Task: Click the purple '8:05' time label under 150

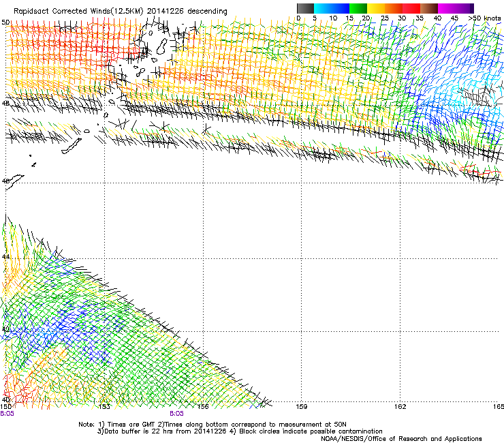Action: point(7,414)
